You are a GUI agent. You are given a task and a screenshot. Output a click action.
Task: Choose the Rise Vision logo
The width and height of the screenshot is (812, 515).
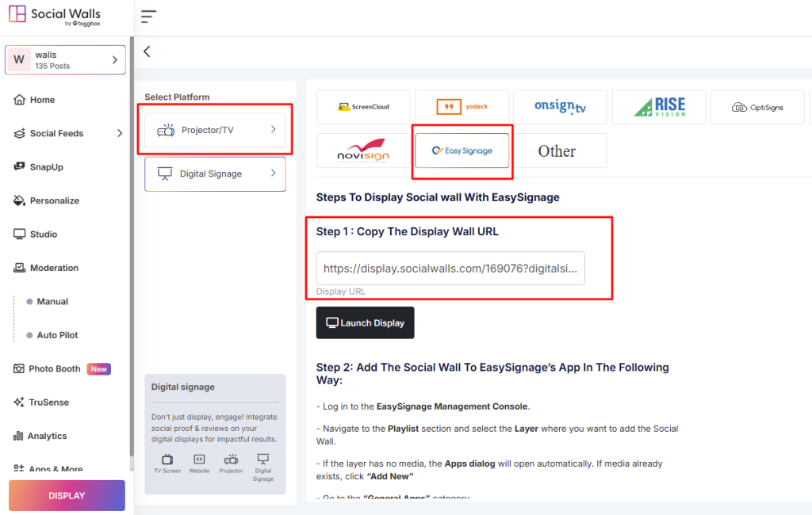click(658, 107)
